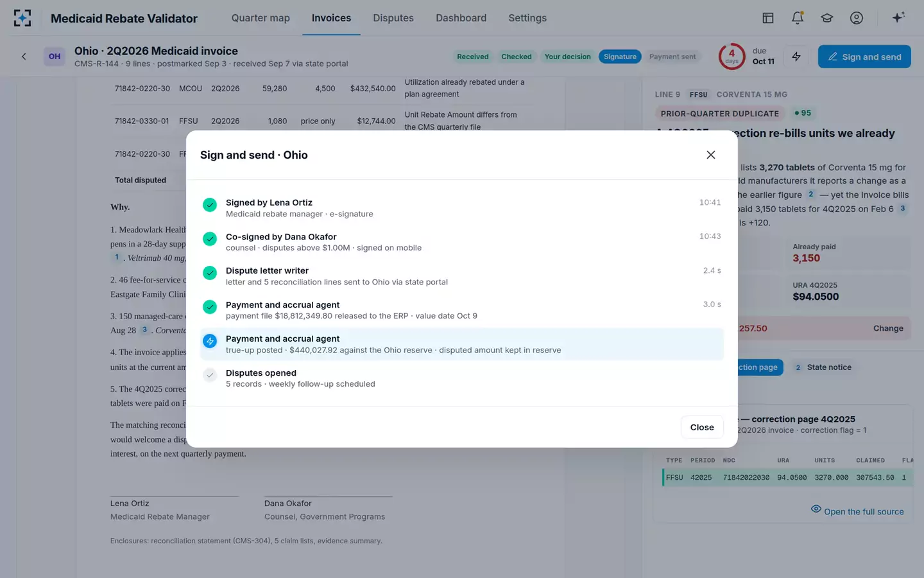Click the eye icon by Open the full source
This screenshot has height=578, width=924.
point(816,509)
